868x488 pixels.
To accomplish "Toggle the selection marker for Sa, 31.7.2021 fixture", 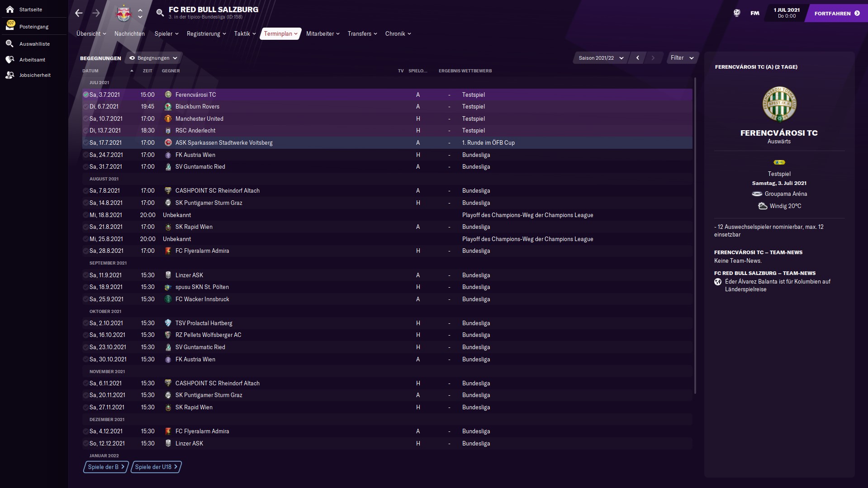I will click(x=85, y=166).
